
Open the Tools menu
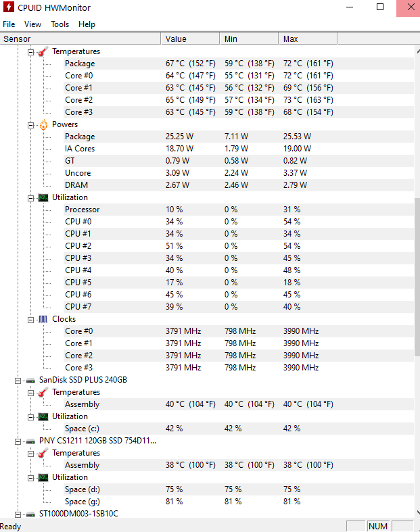tap(60, 24)
